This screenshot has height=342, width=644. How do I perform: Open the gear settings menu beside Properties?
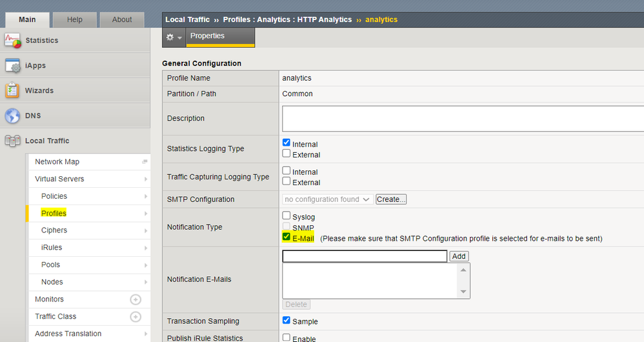tap(174, 37)
